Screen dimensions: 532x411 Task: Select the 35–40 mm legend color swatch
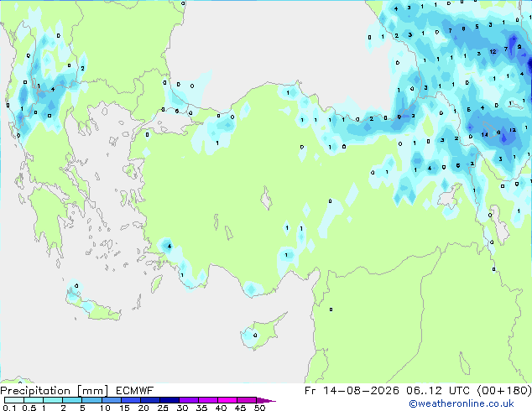coord(207,400)
